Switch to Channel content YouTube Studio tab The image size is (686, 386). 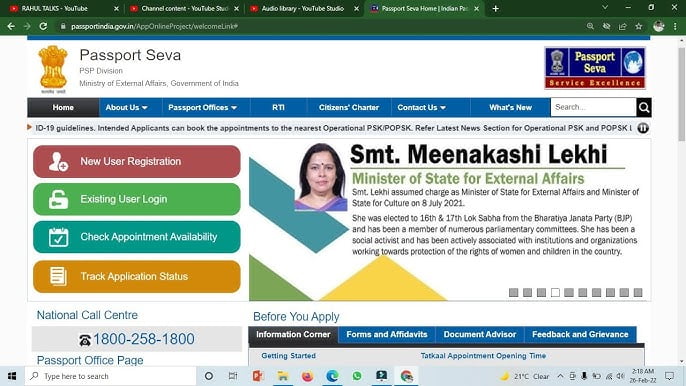point(185,8)
